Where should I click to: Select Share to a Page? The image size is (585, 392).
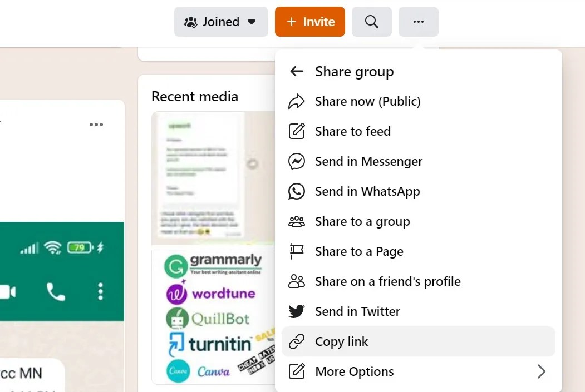[x=359, y=251]
